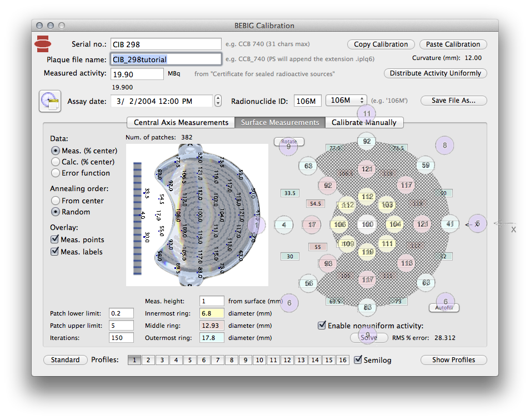Select profile number 8 button
This screenshot has height=420, width=530.
[231, 360]
